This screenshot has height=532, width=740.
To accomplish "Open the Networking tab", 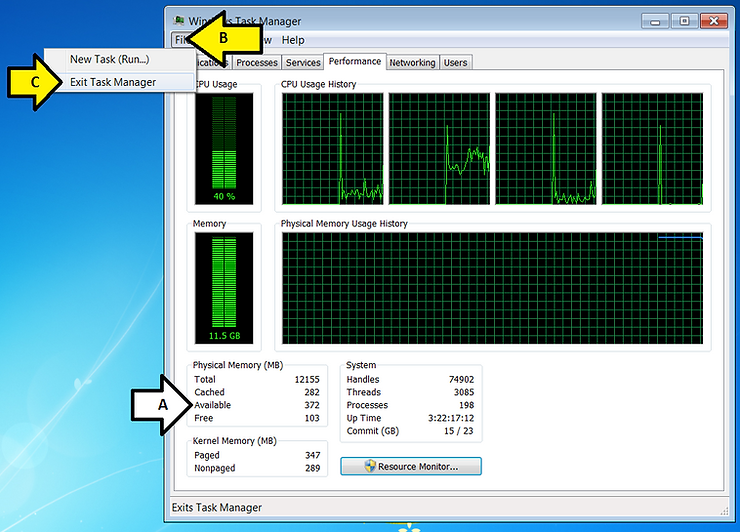I will pos(412,63).
